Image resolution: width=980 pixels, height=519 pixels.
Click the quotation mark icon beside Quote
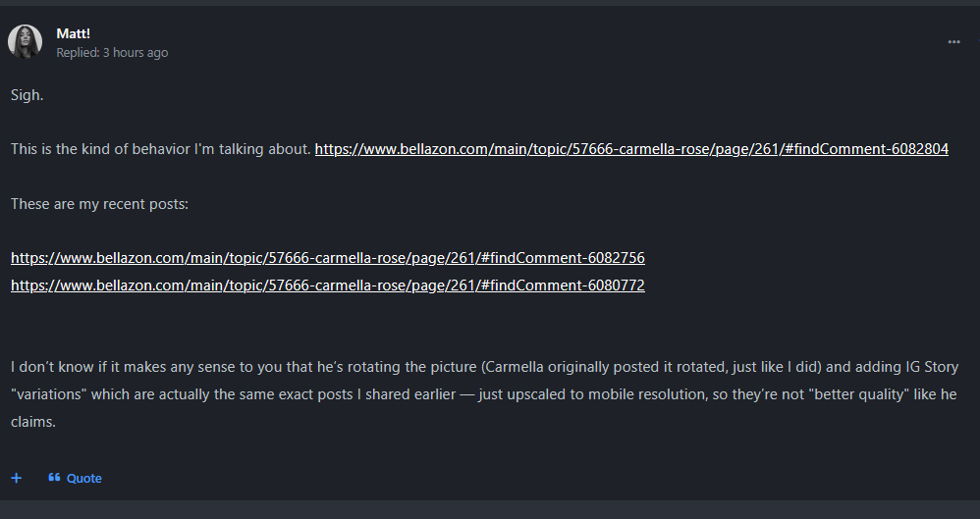pyautogui.click(x=54, y=478)
